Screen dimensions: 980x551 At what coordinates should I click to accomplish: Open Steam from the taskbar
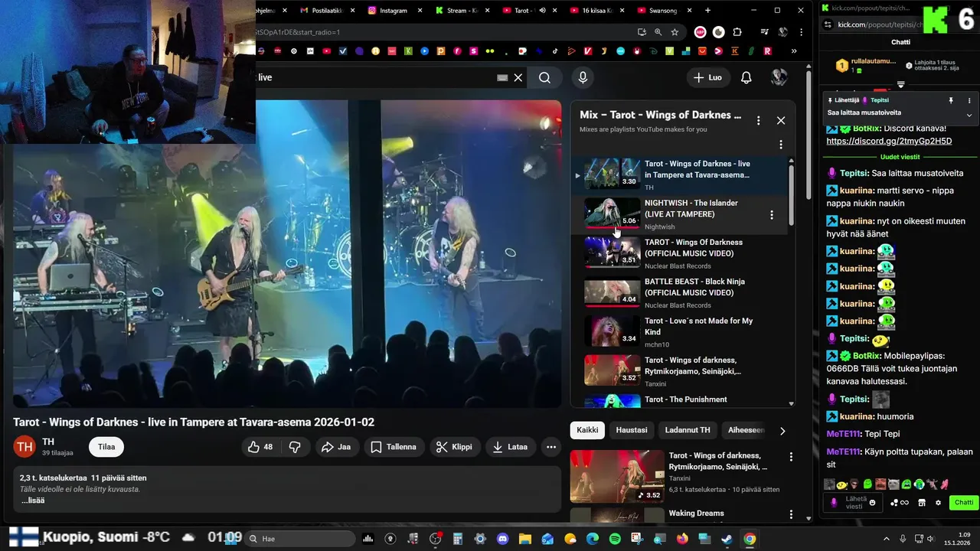pyautogui.click(x=727, y=539)
